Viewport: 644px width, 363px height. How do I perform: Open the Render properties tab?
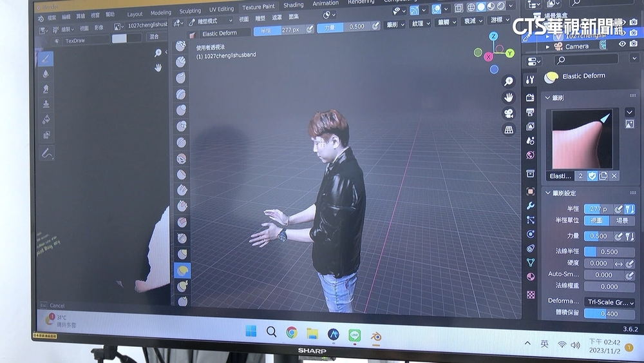tap(530, 97)
